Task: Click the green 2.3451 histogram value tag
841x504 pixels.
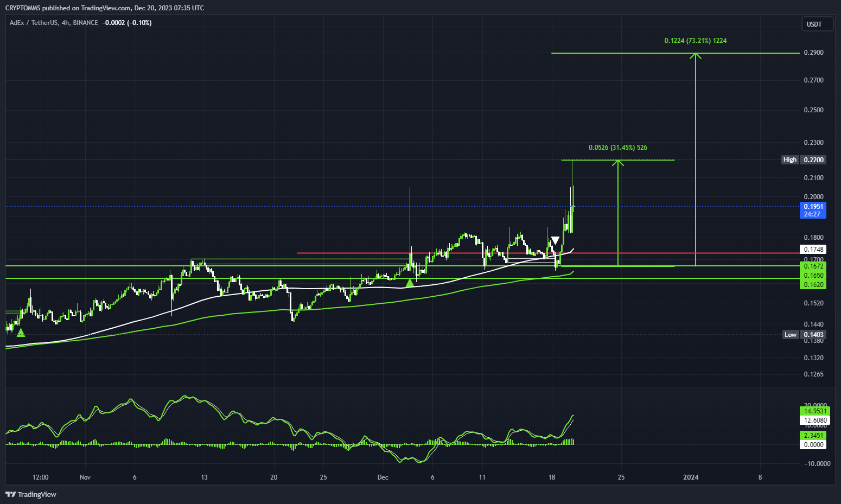Action: point(813,436)
